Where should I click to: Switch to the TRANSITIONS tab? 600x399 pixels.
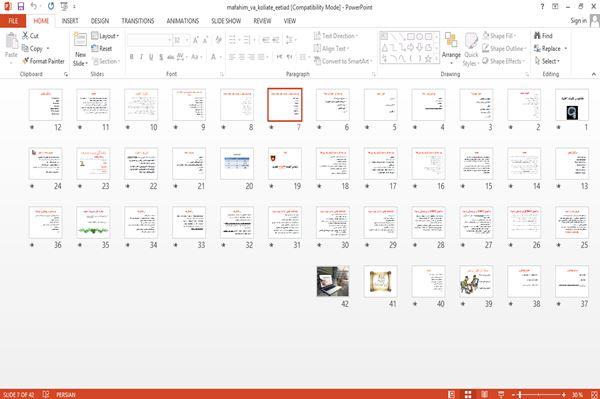[138, 21]
